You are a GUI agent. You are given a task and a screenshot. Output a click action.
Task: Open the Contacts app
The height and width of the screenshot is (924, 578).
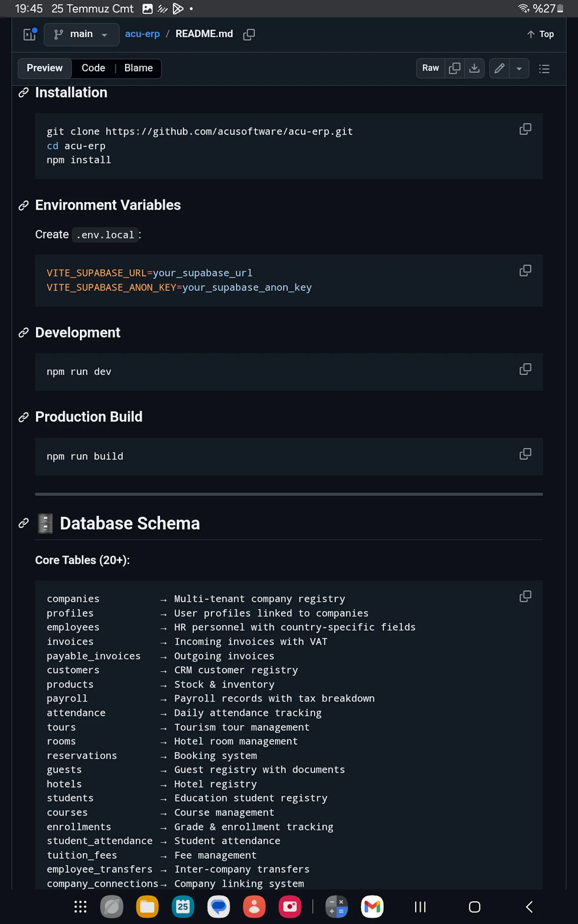point(254,907)
